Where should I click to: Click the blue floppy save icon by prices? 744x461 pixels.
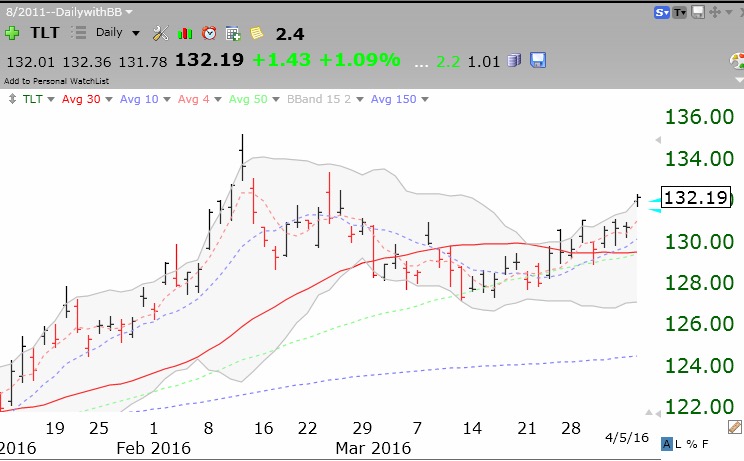pyautogui.click(x=538, y=60)
